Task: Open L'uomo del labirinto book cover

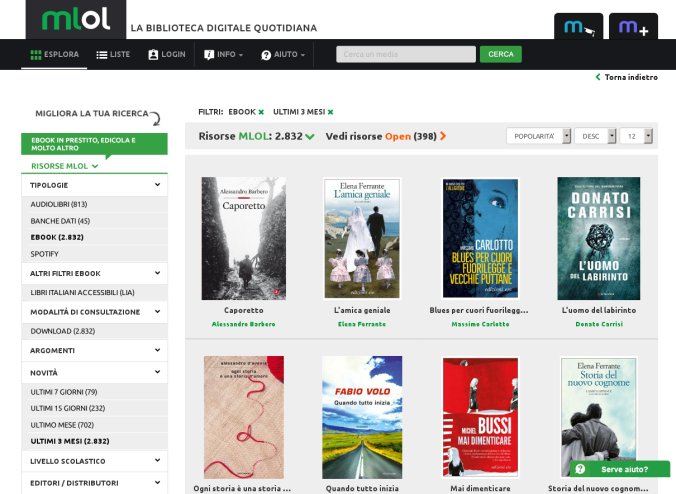Action: [599, 238]
